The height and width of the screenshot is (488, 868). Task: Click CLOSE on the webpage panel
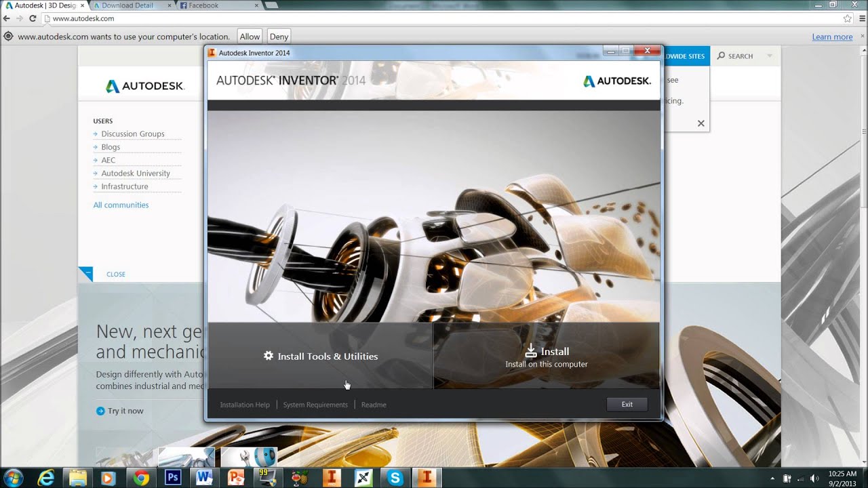(116, 274)
